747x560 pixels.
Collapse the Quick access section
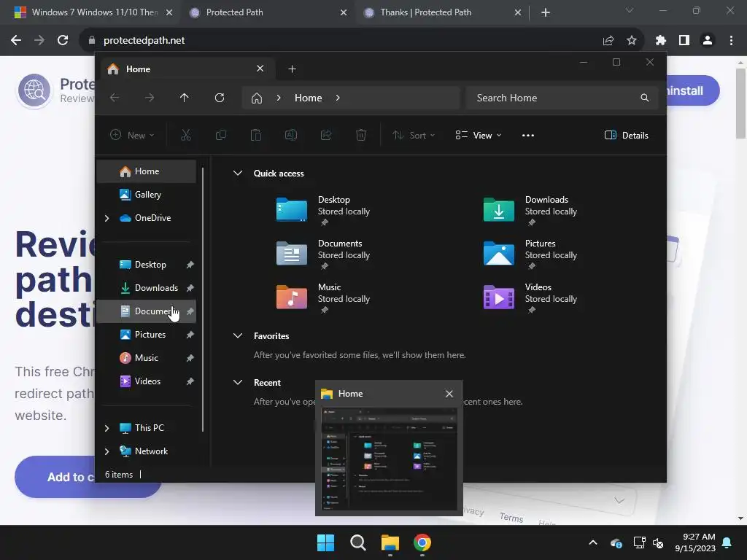(x=238, y=174)
